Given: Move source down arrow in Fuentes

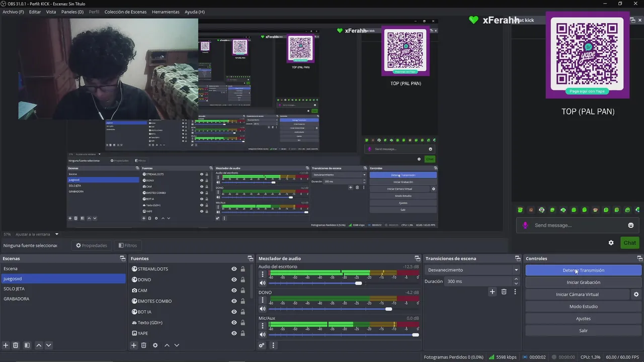Looking at the screenshot, I should [x=177, y=345].
